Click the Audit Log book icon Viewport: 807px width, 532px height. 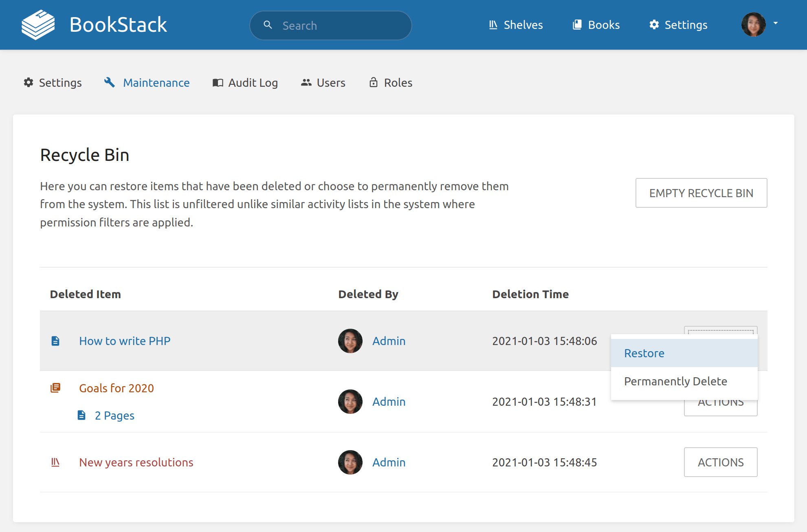(x=218, y=83)
